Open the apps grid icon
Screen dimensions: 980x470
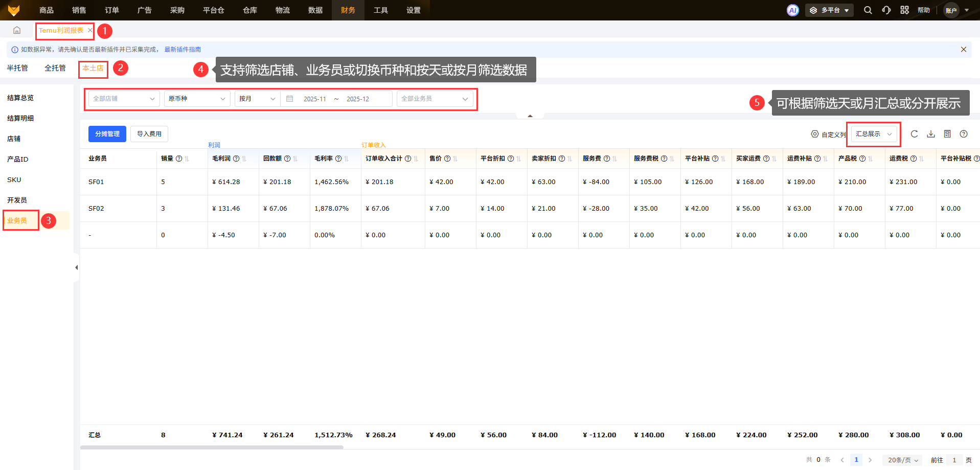[x=904, y=10]
